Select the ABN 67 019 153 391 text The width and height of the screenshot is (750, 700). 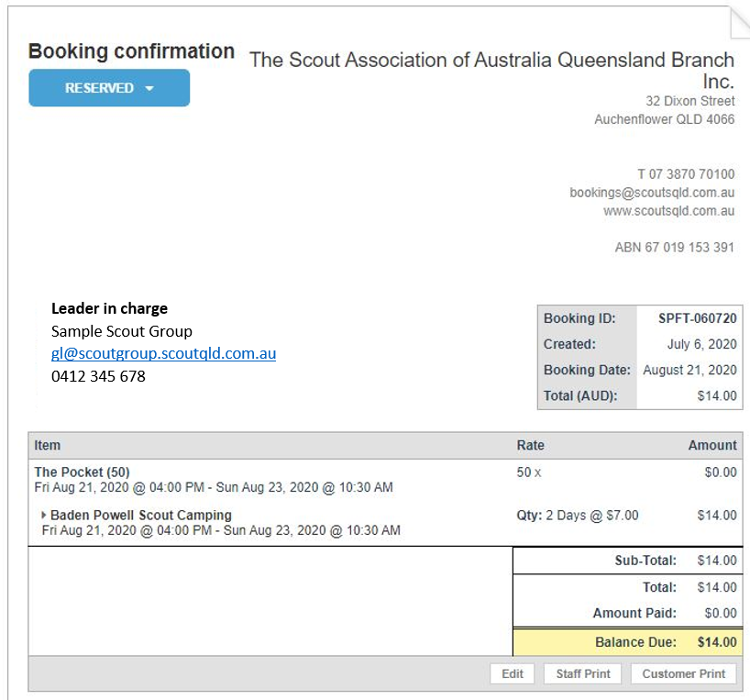[x=675, y=248]
